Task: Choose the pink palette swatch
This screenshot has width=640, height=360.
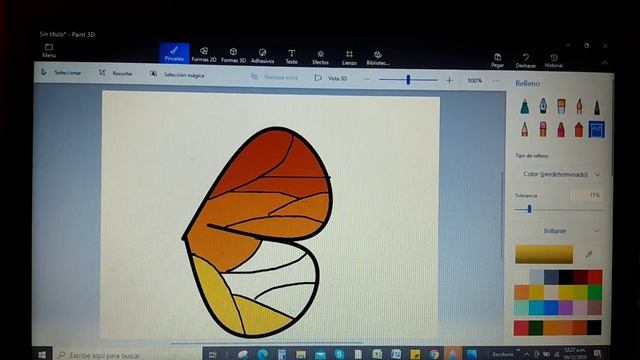Action: [x=580, y=307]
